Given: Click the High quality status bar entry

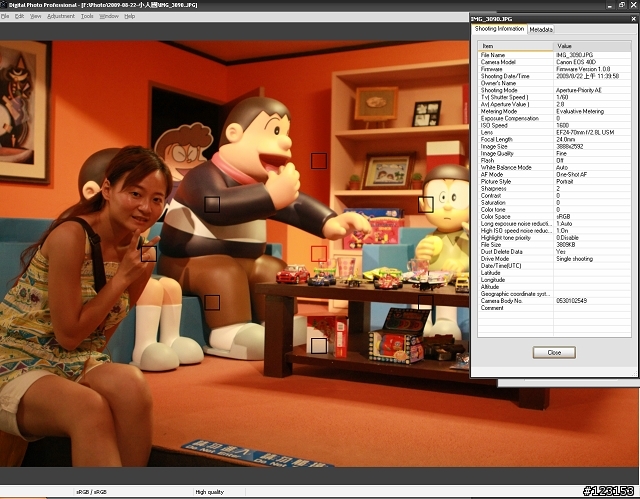Looking at the screenshot, I should 209,492.
